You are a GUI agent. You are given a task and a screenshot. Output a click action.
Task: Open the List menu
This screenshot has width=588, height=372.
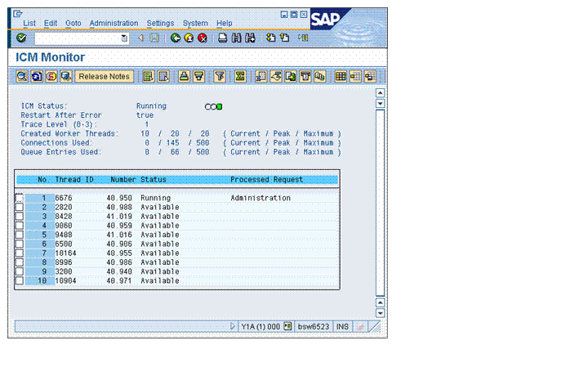click(29, 23)
